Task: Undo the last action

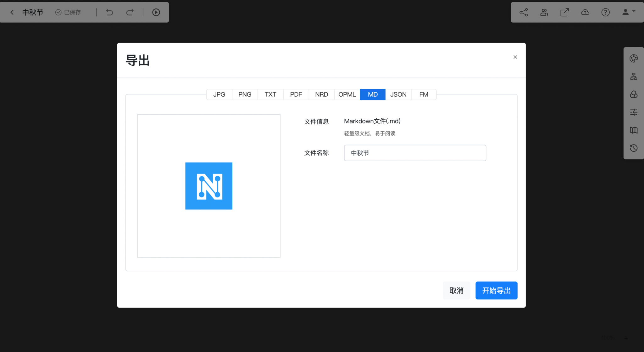Action: [109, 12]
